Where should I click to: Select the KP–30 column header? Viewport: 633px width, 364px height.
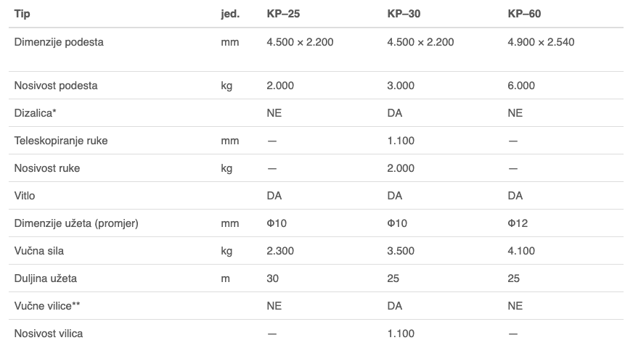404,14
